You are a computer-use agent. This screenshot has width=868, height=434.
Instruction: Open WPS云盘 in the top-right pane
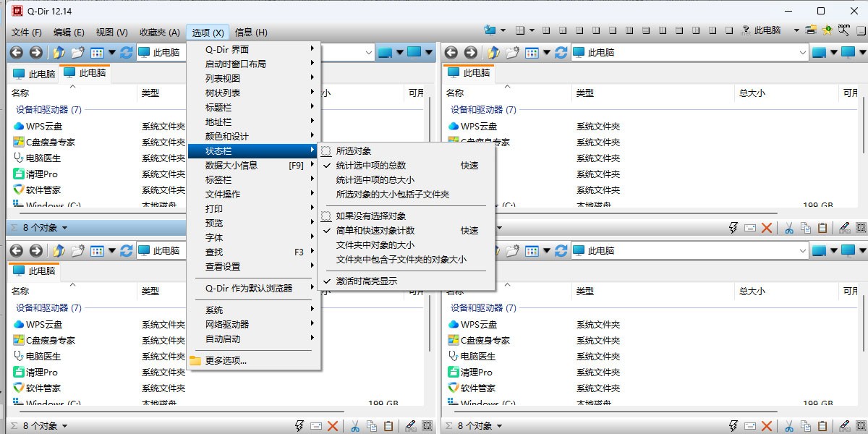(x=479, y=127)
